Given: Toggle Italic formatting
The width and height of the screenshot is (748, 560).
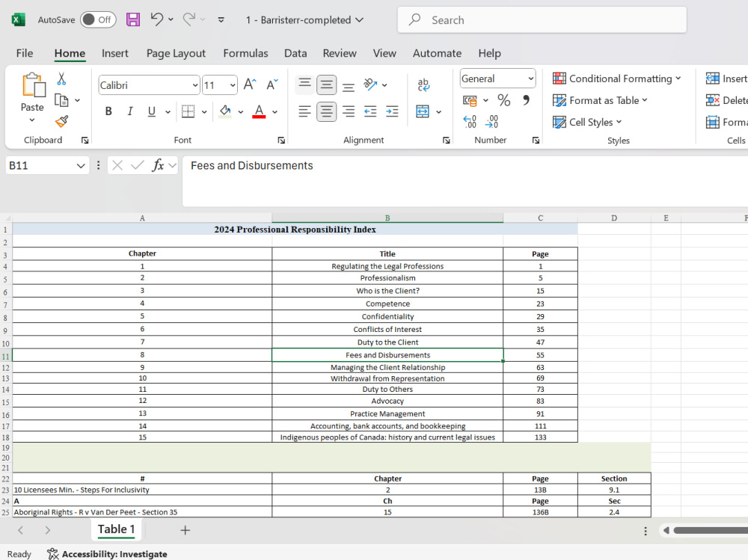Looking at the screenshot, I should [x=129, y=111].
